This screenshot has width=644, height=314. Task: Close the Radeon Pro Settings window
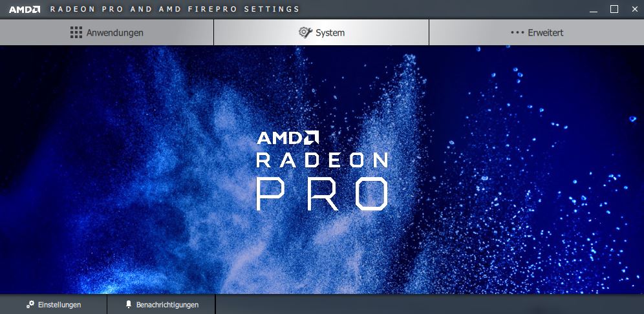click(x=634, y=9)
